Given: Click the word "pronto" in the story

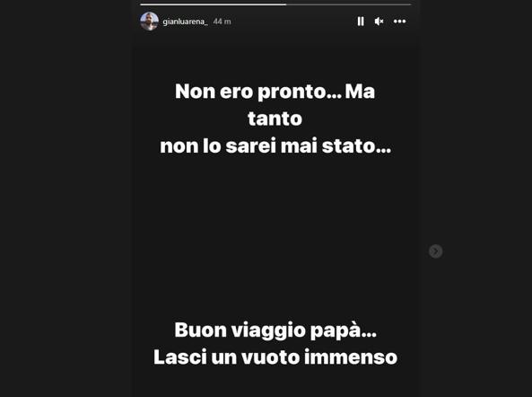Looking at the screenshot, I should click(x=292, y=93).
